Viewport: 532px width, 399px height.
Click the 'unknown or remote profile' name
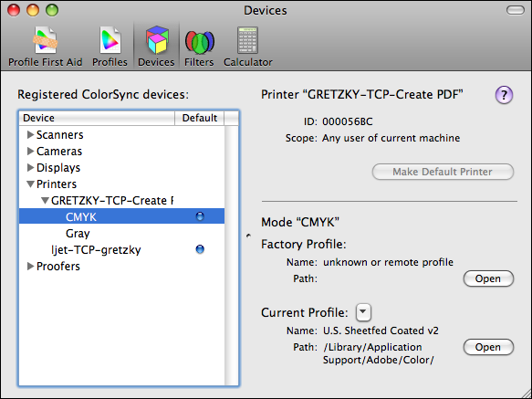[x=388, y=262]
